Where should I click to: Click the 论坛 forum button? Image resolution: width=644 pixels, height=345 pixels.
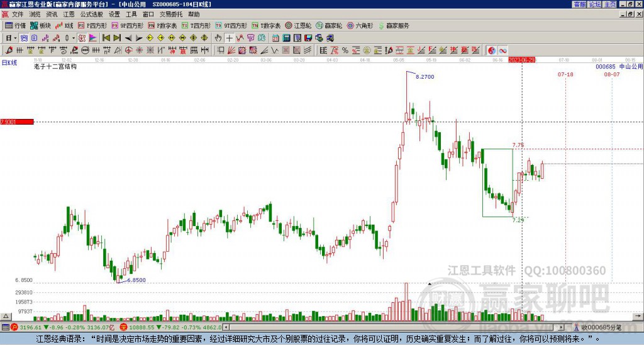tap(594, 4)
